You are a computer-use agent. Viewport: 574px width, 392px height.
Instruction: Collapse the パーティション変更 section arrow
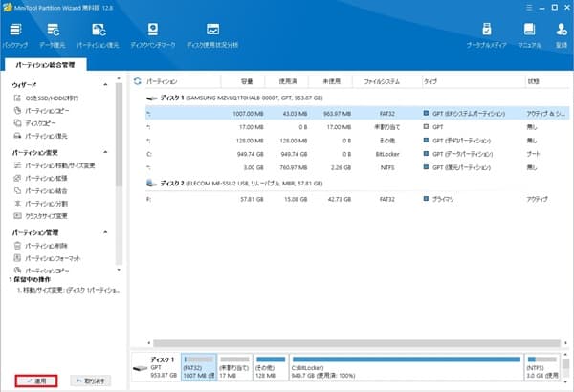tap(105, 152)
